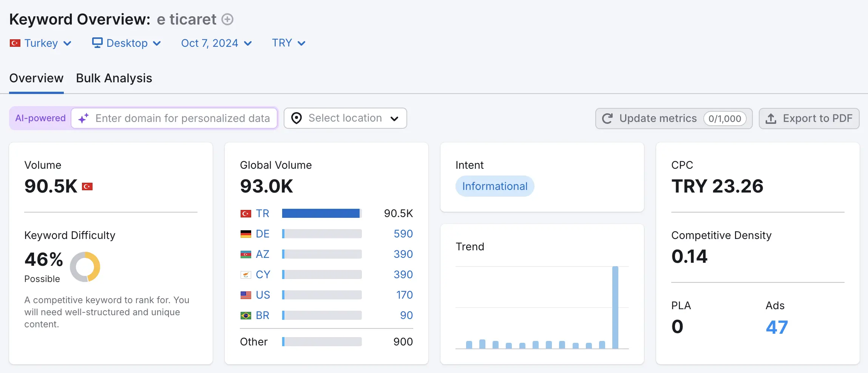Click the BR volume 90 link
The width and height of the screenshot is (868, 373).
point(406,316)
